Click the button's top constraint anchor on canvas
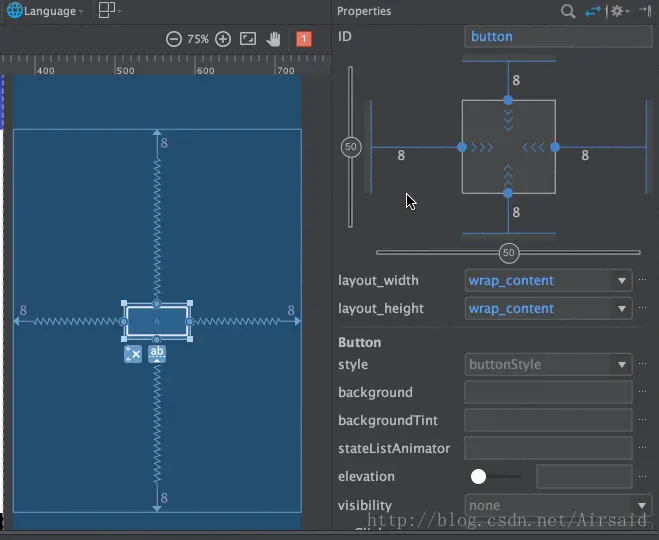Image resolution: width=659 pixels, height=540 pixels. pyautogui.click(x=157, y=303)
